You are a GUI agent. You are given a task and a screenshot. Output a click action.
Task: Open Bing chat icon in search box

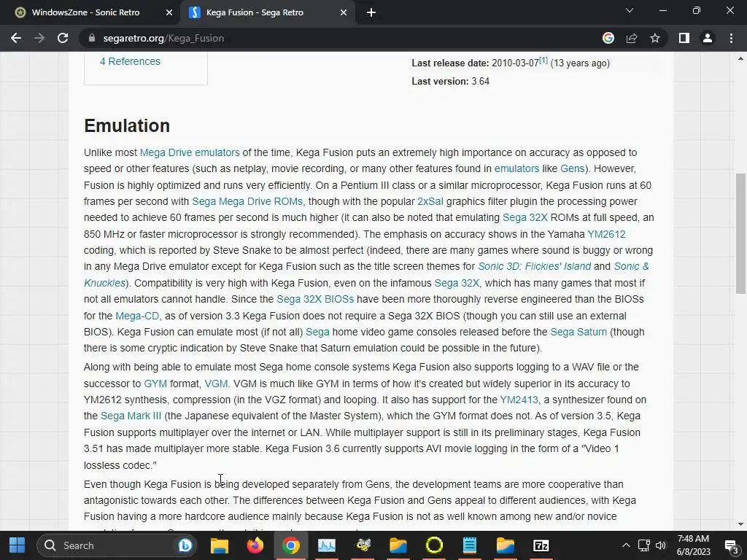coord(185,545)
